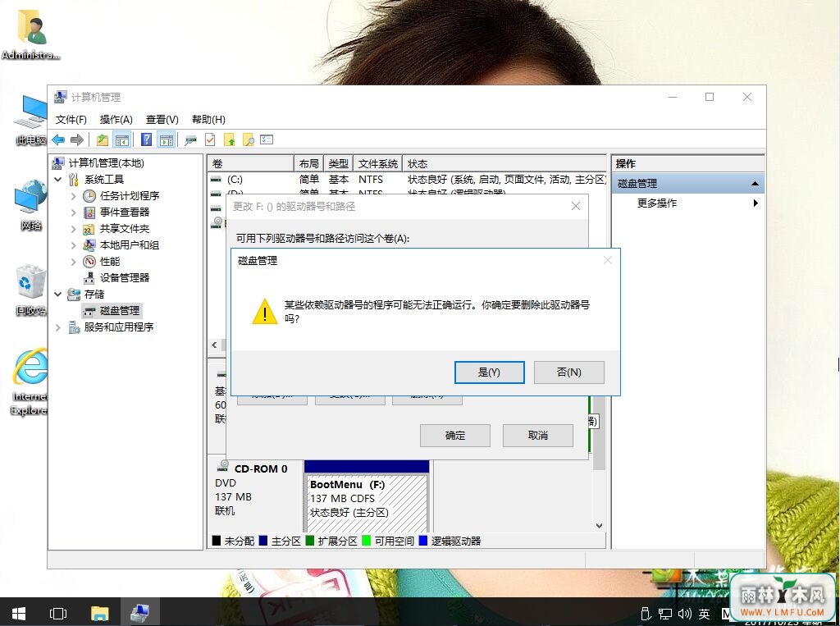840x626 pixels.
Task: Open Help via blue question mark icon
Action: pos(146,139)
